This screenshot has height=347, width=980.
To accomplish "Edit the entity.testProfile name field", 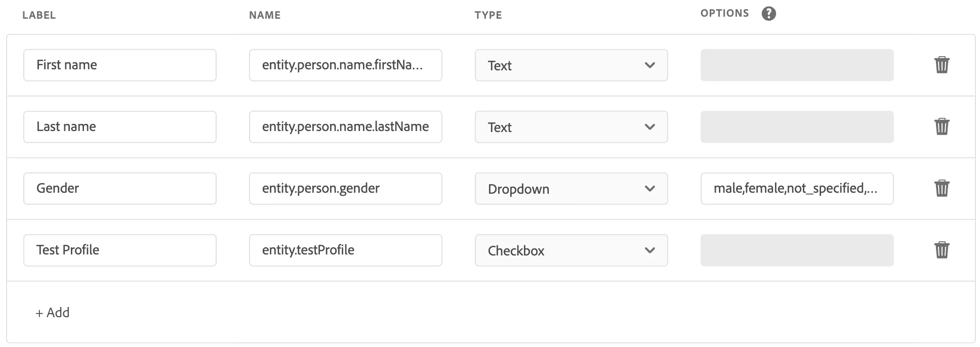I will pyautogui.click(x=345, y=250).
